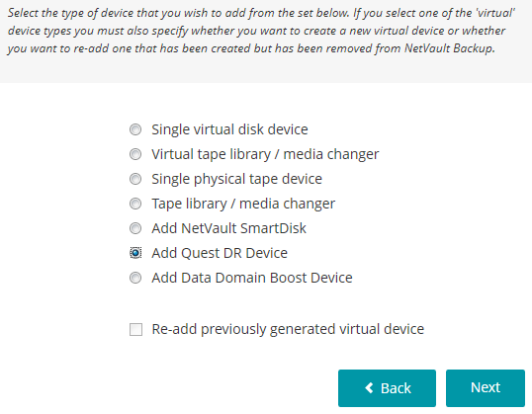532x414 pixels.
Task: Select the Single virtual disk device radio button
Action: point(135,129)
